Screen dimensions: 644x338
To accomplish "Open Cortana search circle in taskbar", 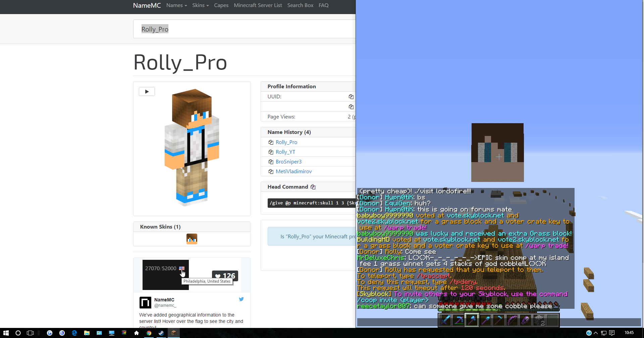I will 18,333.
